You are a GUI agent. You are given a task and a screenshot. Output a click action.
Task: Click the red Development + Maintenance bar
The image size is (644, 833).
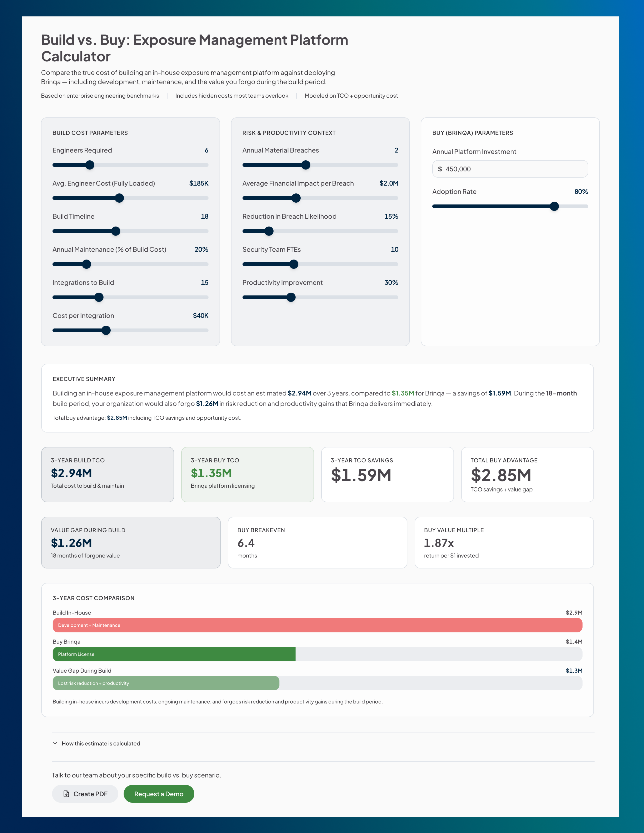(x=318, y=625)
